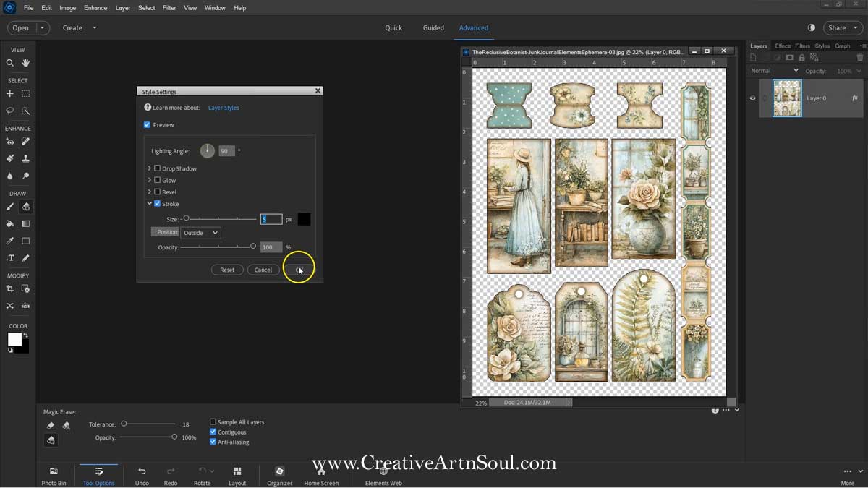Select the Type tool
This screenshot has width=868, height=488.
10,258
